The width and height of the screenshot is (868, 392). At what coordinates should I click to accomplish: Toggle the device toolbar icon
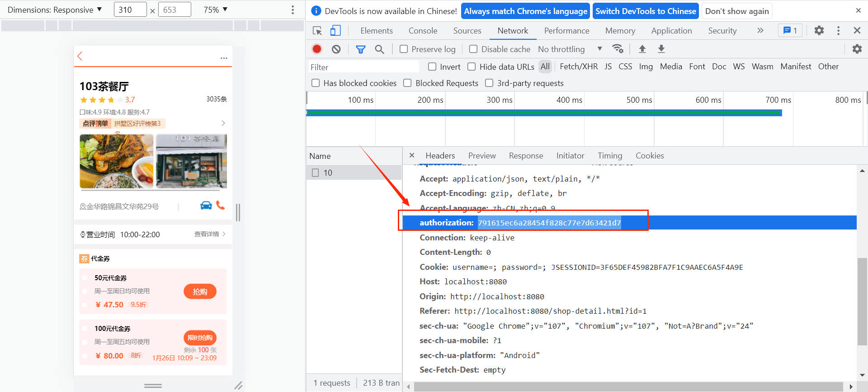(x=335, y=31)
